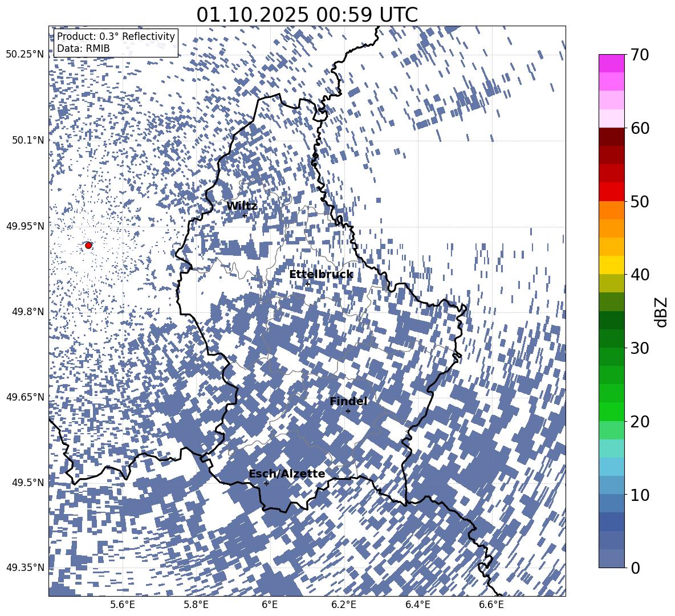Viewport: 675px width, 616px height.
Task: Click the 5.6°E longitude tick label
Action: point(123,605)
